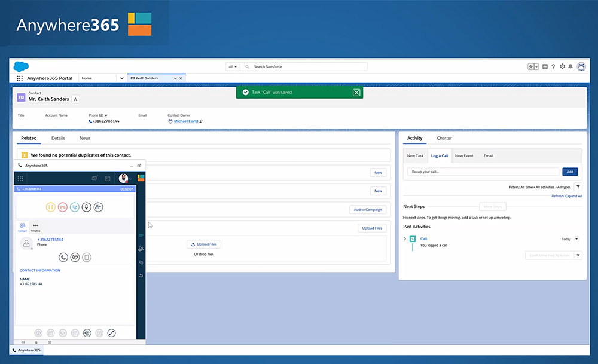The width and height of the screenshot is (598, 364).
Task: Pop out the Anywhere365 softphone panel
Action: (139, 166)
